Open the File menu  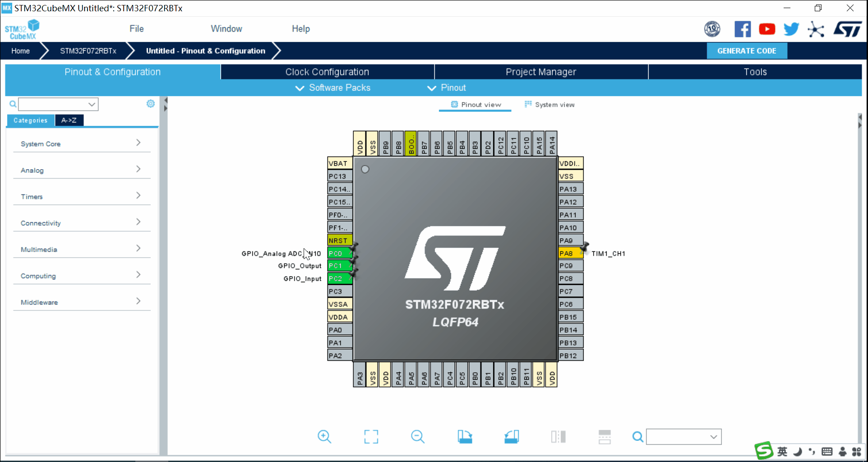[x=137, y=29]
